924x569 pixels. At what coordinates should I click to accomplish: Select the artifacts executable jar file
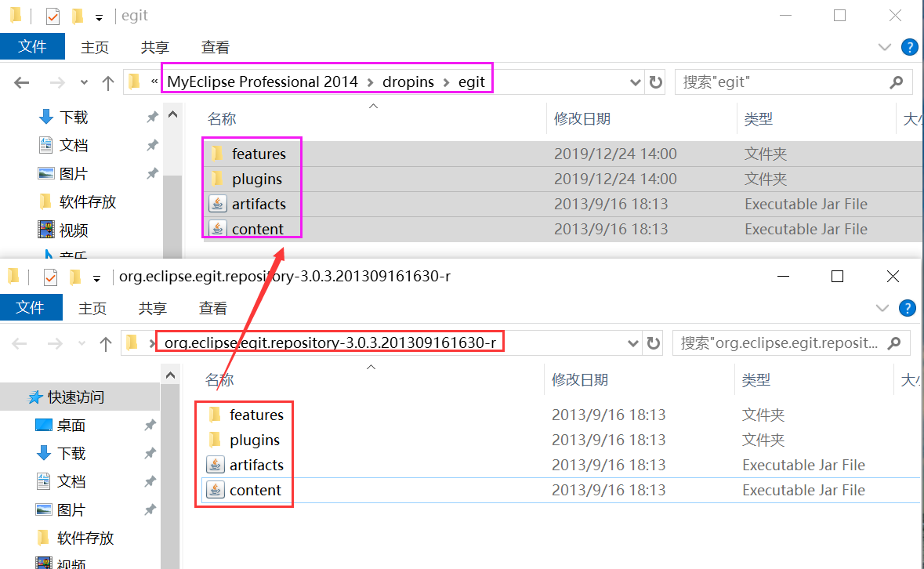click(252, 203)
